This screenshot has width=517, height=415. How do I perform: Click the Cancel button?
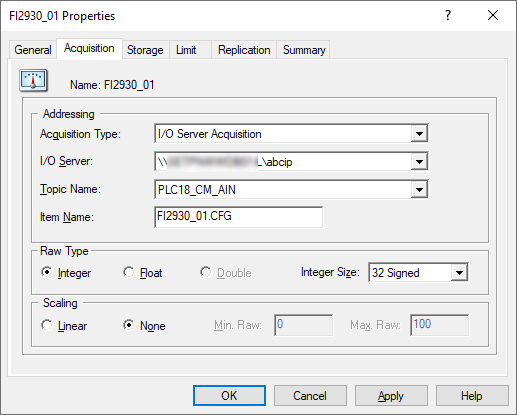click(x=310, y=396)
